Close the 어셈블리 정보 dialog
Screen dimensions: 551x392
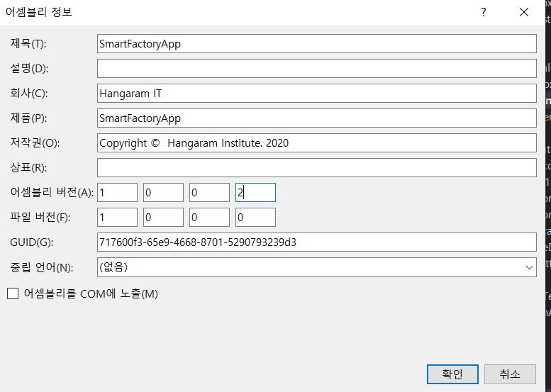(x=524, y=12)
